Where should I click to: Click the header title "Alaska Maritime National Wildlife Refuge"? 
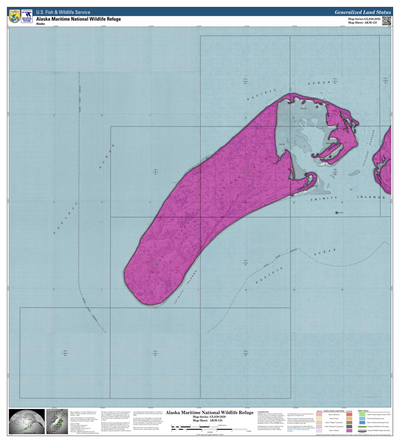pos(78,19)
